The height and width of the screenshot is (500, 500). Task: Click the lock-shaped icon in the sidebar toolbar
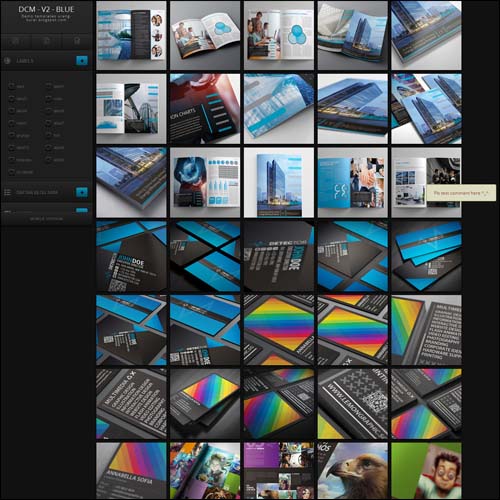77,41
